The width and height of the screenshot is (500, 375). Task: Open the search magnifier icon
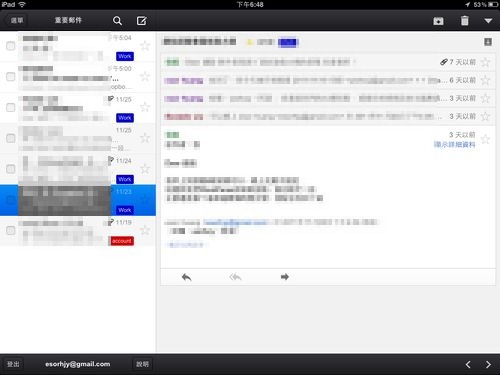(117, 21)
